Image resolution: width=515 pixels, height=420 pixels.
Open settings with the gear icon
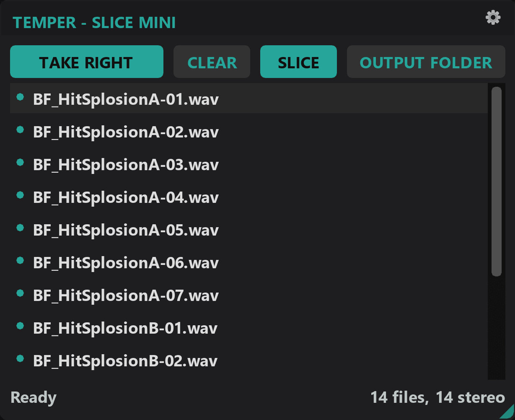493,17
